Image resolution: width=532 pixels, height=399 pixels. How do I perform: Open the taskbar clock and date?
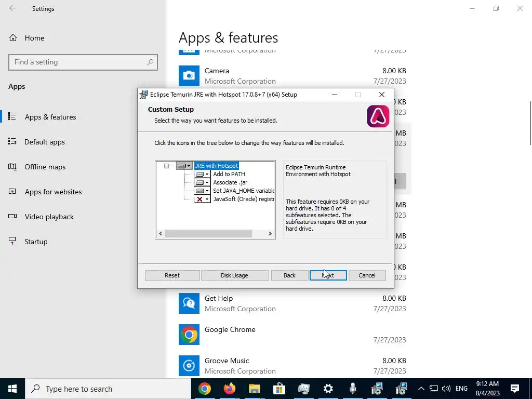point(487,389)
